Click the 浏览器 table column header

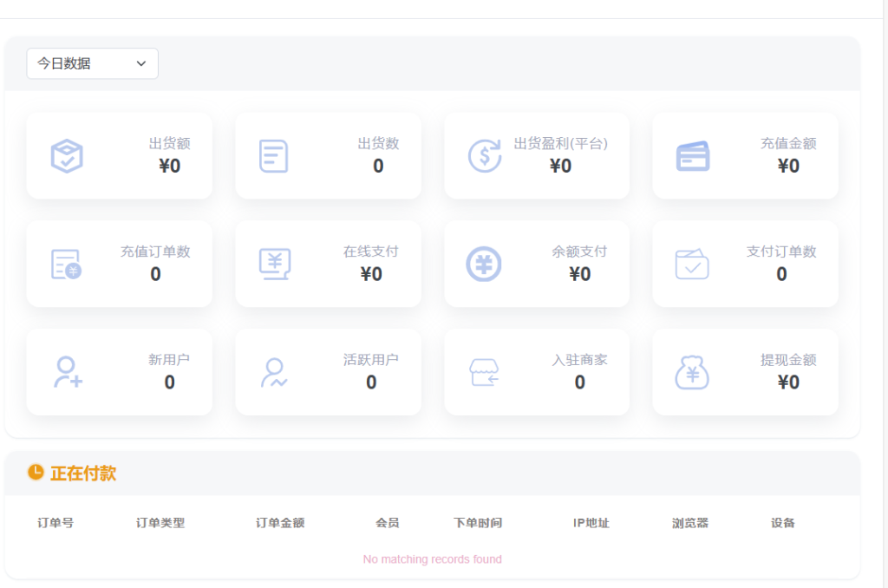[x=691, y=523]
